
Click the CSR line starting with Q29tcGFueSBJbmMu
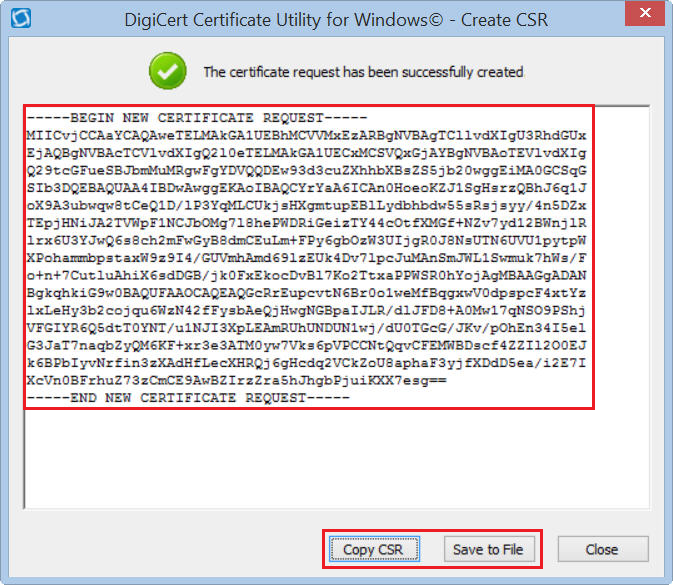point(306,170)
